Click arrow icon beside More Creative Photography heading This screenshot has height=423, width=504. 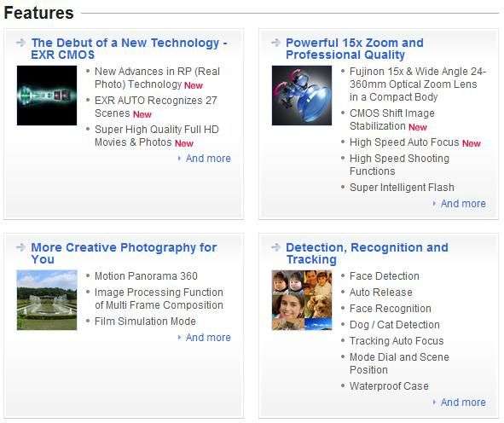tap(20, 247)
